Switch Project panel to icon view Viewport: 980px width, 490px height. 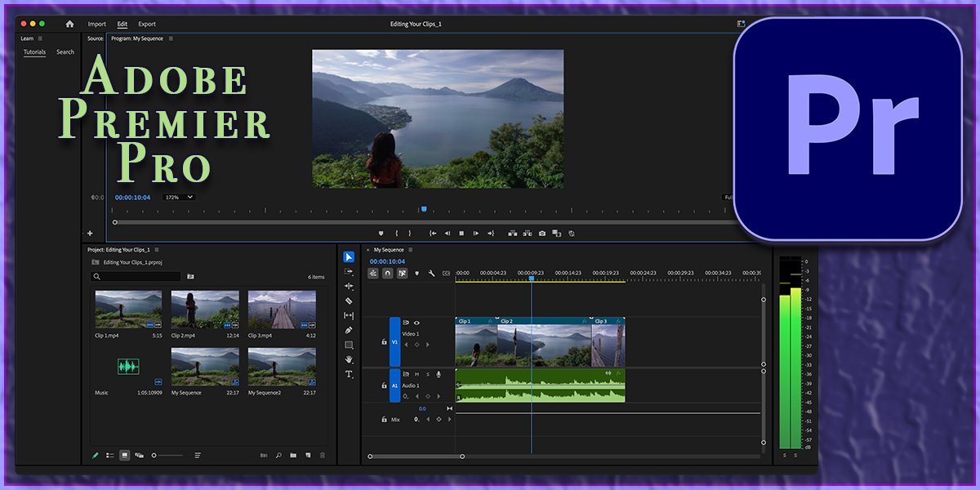124,455
